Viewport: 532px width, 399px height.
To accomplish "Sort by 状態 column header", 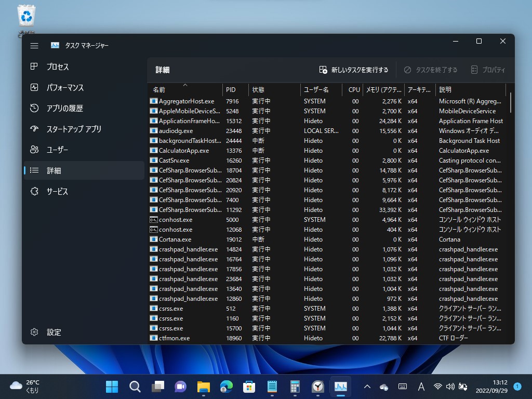I will click(274, 89).
